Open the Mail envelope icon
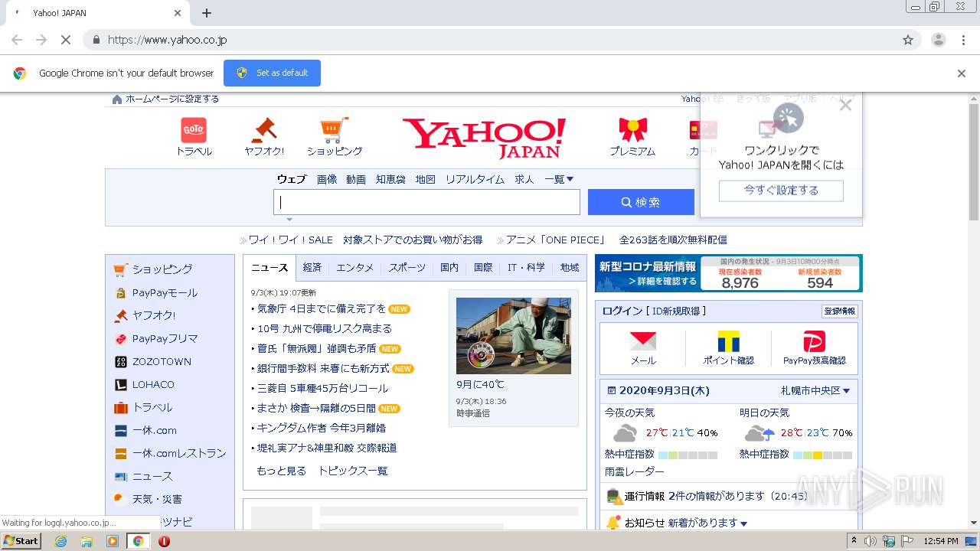This screenshot has height=551, width=980. coord(643,341)
